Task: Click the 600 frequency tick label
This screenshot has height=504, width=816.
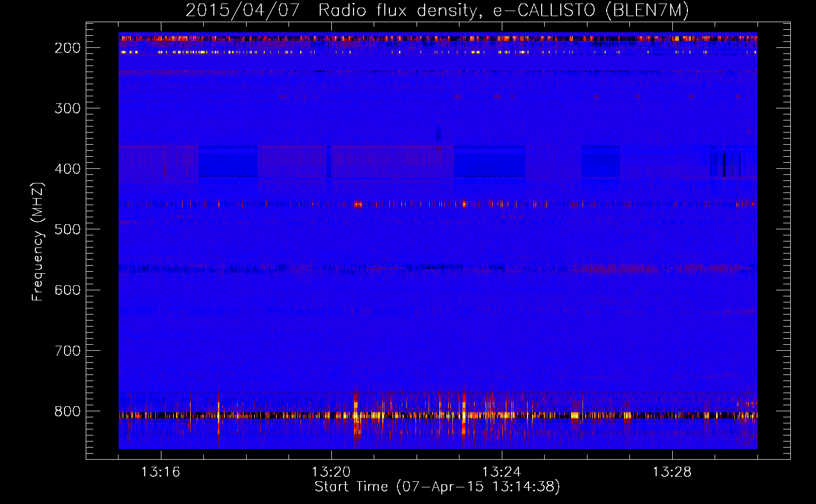Action: (68, 290)
